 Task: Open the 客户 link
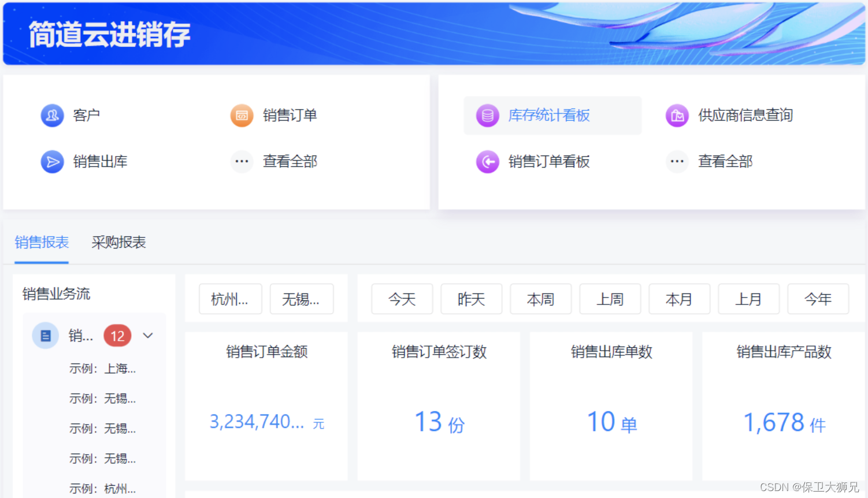(x=86, y=116)
